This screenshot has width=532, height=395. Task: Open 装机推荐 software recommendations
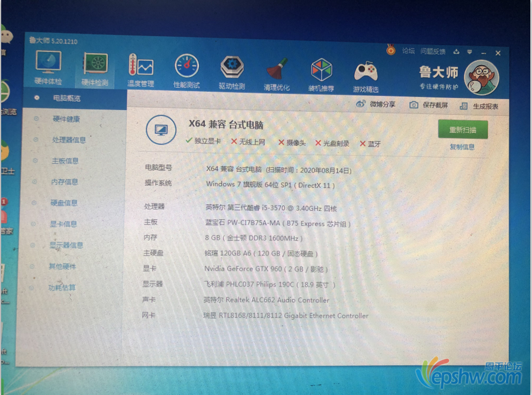tap(321, 75)
